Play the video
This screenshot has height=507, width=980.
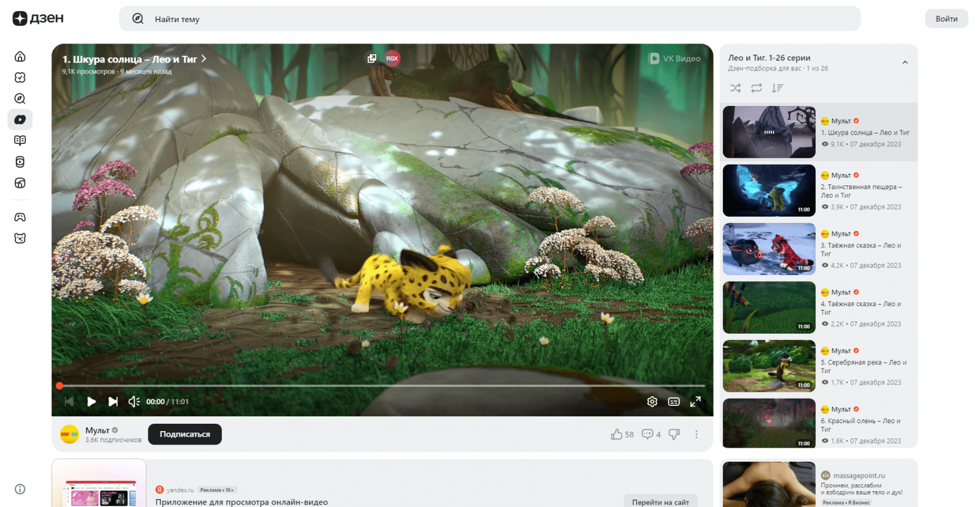(x=91, y=402)
